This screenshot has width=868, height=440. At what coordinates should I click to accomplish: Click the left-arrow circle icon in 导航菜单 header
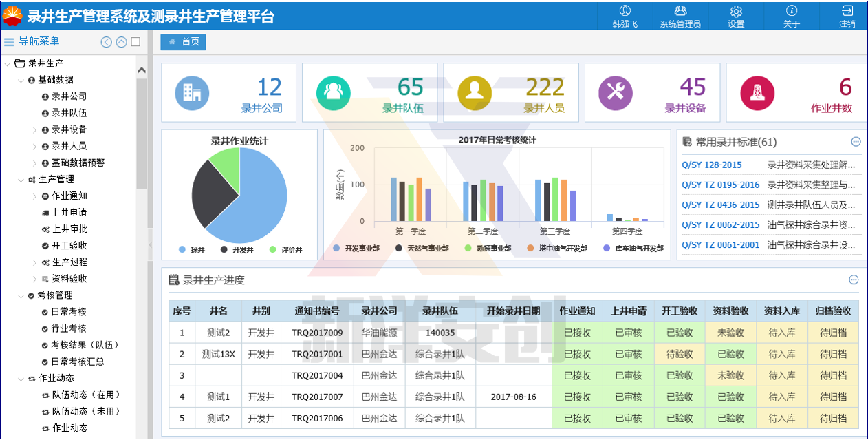click(107, 42)
